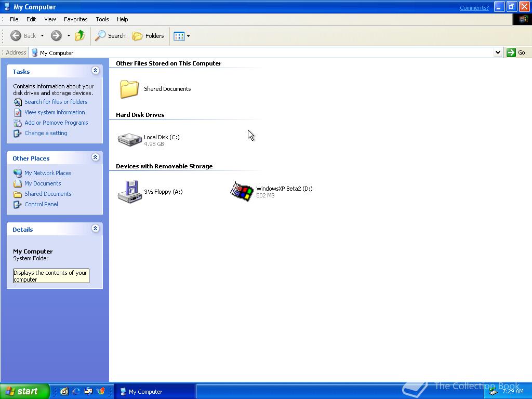Image resolution: width=532 pixels, height=399 pixels.
Task: Select the 3½ Floppy (A:) drive icon
Action: click(129, 192)
